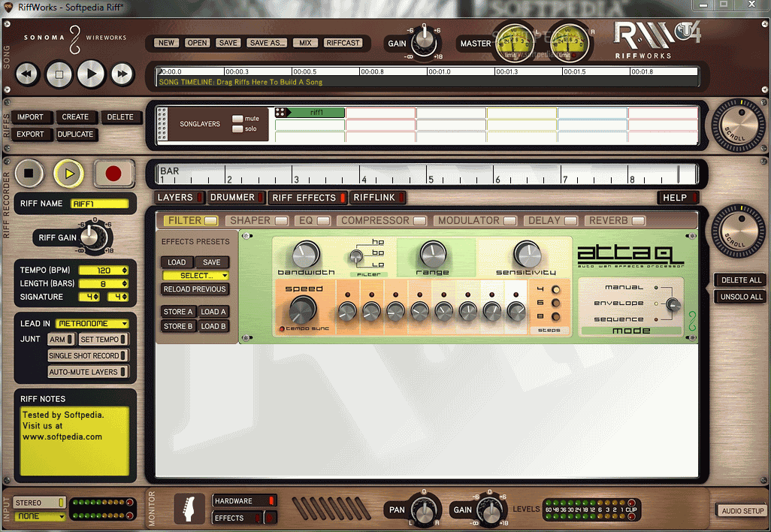Click the effects SCROLL knob
Image resolution: width=771 pixels, height=532 pixels.
point(738,231)
